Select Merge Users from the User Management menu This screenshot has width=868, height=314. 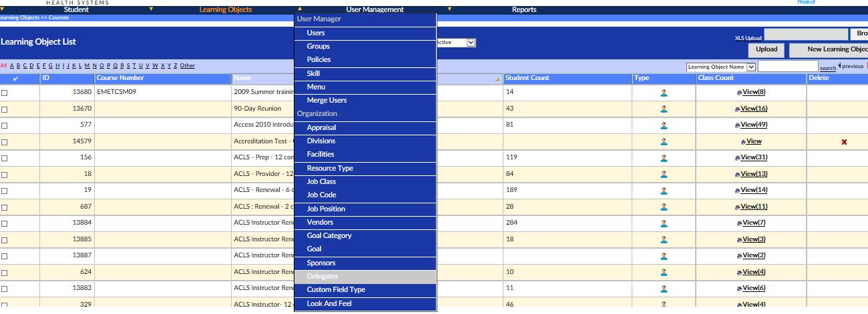[327, 100]
